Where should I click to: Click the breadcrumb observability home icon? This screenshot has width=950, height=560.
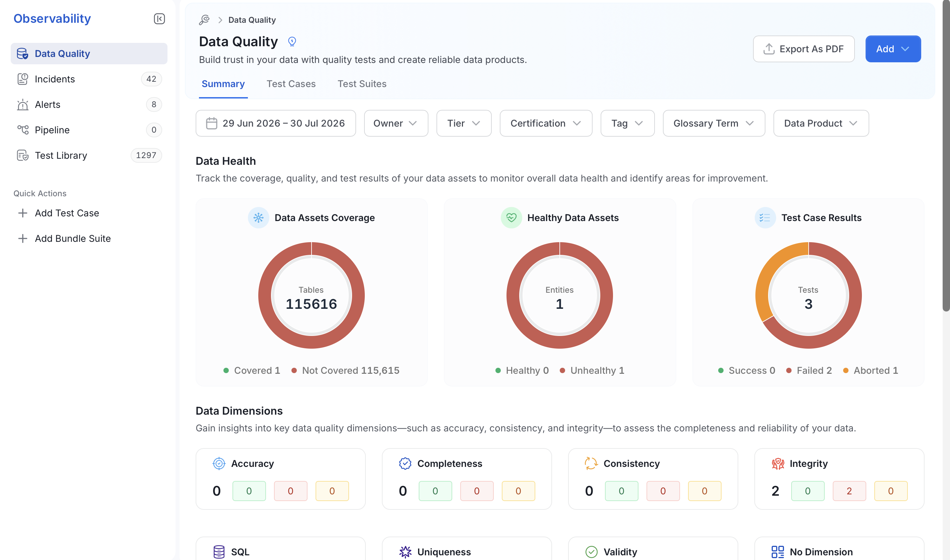click(204, 20)
